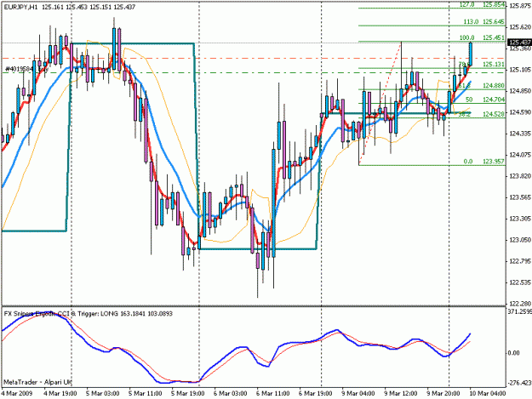
Task: Click indicator scale value 0.00
Action: 513,353
